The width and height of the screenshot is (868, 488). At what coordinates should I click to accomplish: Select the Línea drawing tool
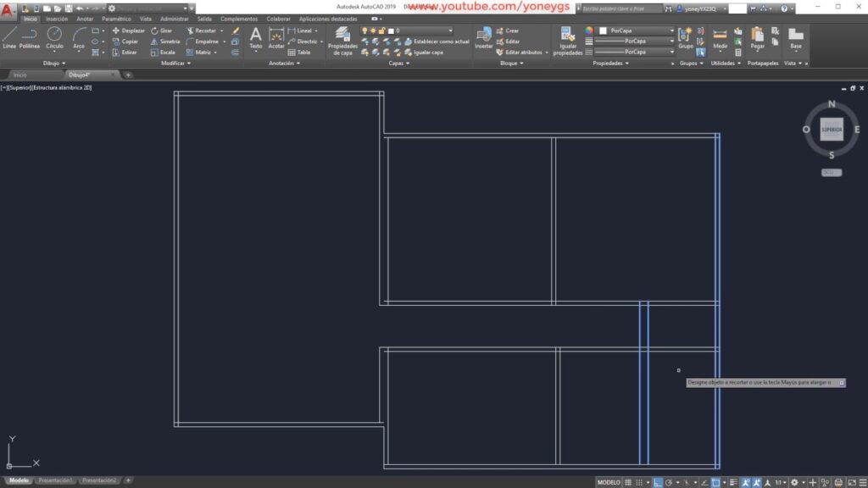(9, 37)
